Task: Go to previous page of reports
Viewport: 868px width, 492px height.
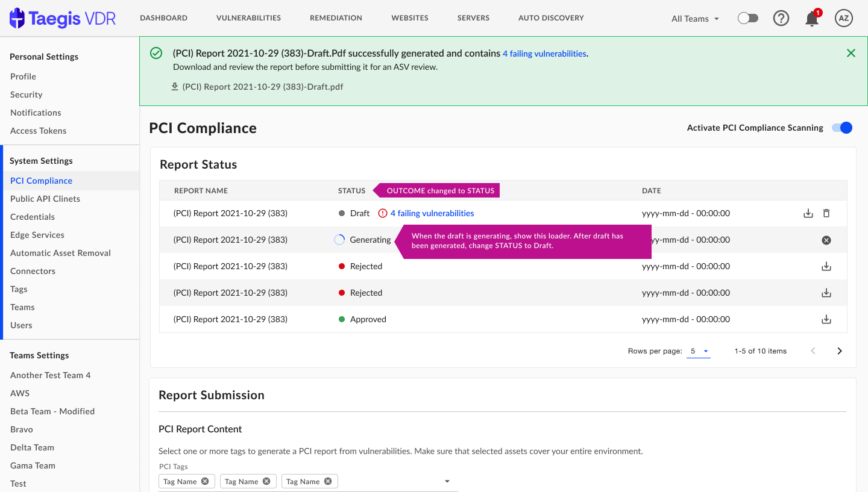Action: click(x=813, y=351)
